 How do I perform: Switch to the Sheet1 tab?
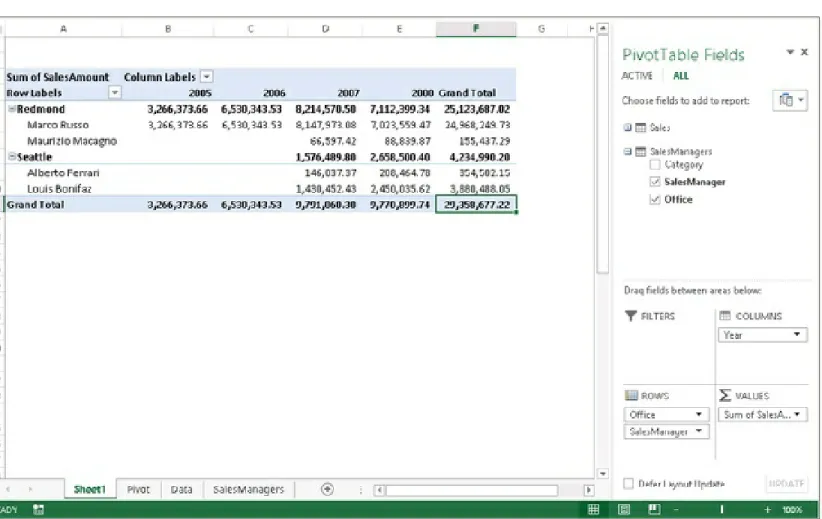click(x=90, y=489)
